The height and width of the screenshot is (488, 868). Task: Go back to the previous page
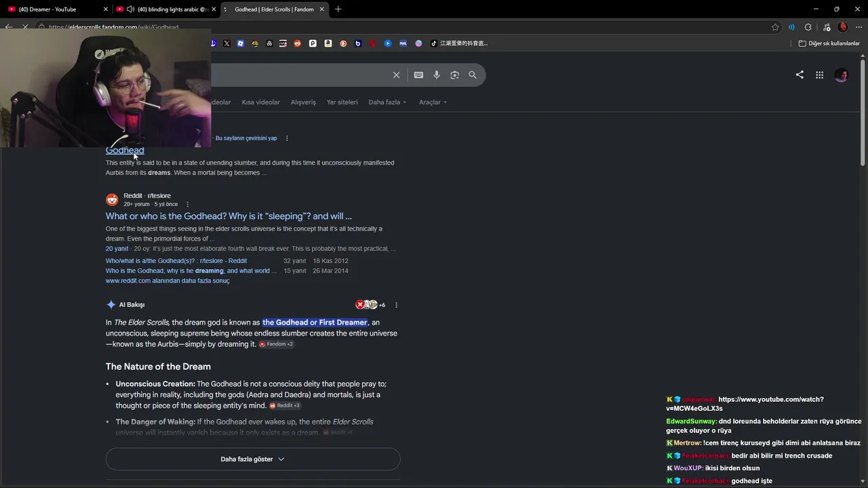tap(8, 27)
